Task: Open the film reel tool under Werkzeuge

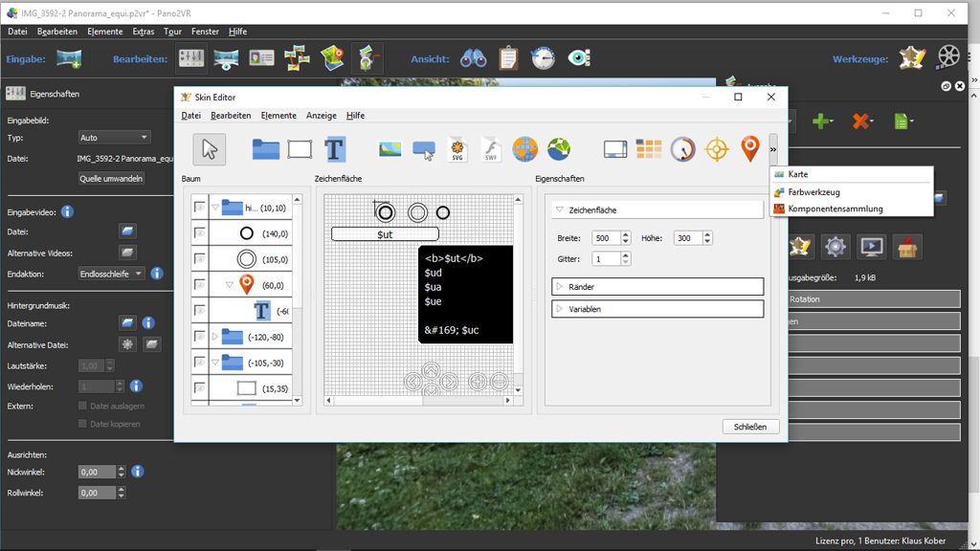Action: click(947, 58)
